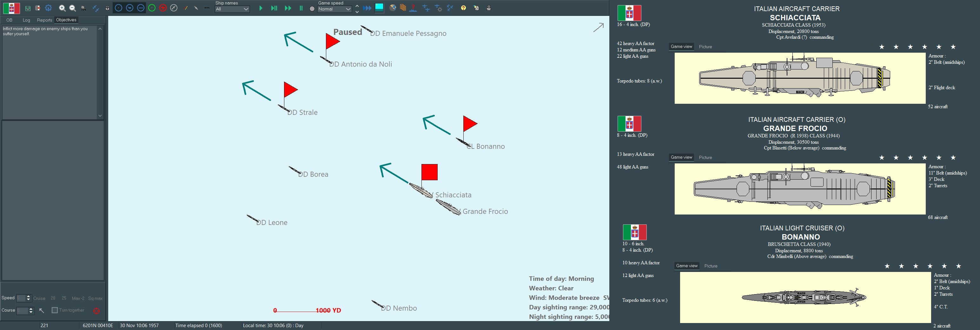Click the blue triple-arrow fast forward icon

(x=367, y=8)
